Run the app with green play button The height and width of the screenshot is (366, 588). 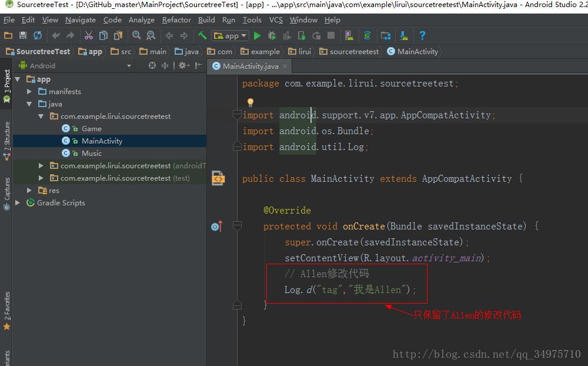(257, 36)
